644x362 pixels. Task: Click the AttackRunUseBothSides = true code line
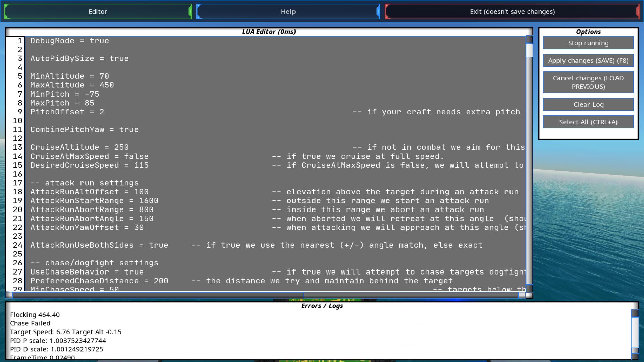point(99,245)
